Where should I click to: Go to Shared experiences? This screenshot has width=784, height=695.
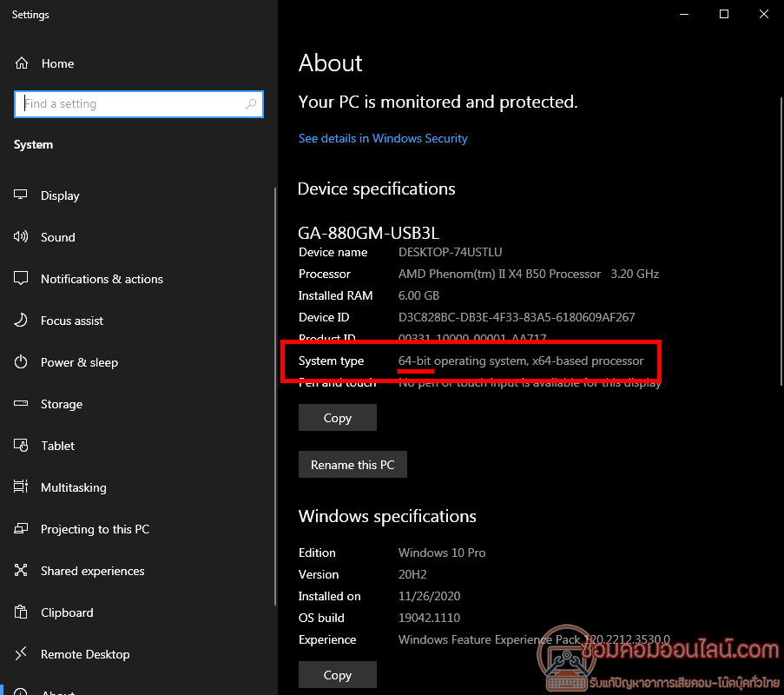93,571
